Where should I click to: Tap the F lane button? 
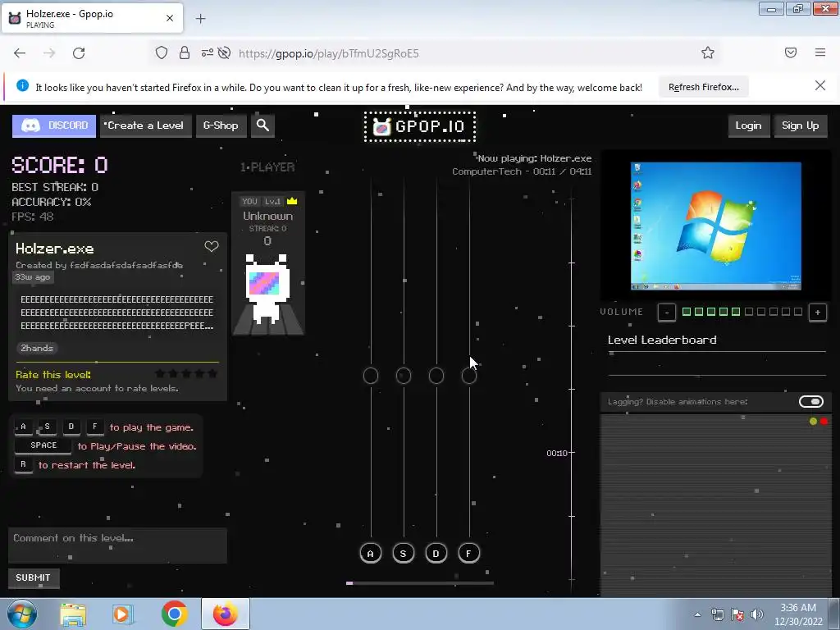tap(468, 554)
